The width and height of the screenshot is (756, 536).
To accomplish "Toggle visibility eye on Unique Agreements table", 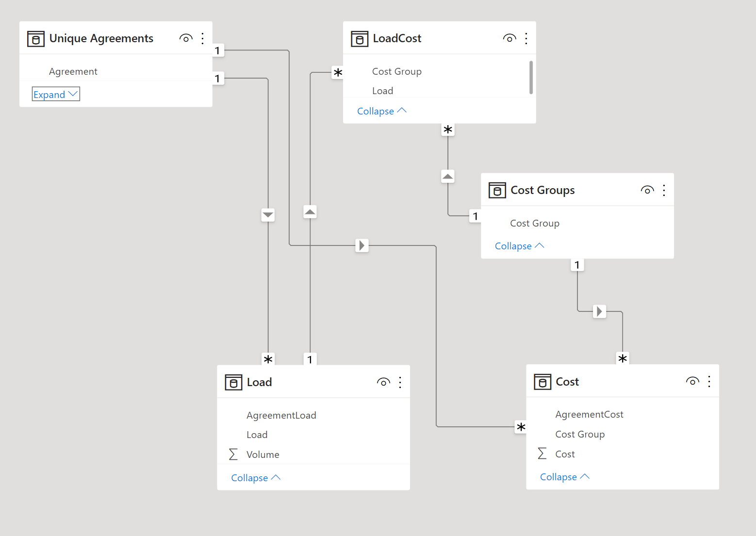I will [x=186, y=38].
